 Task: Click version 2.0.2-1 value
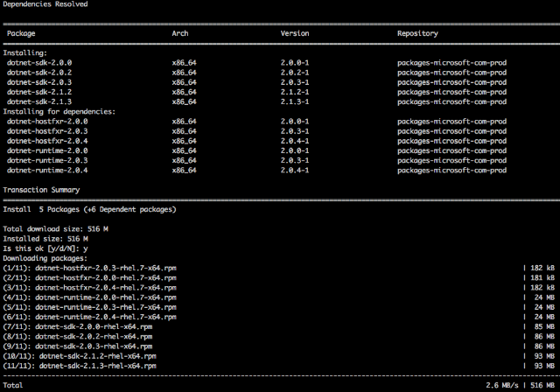pyautogui.click(x=295, y=73)
